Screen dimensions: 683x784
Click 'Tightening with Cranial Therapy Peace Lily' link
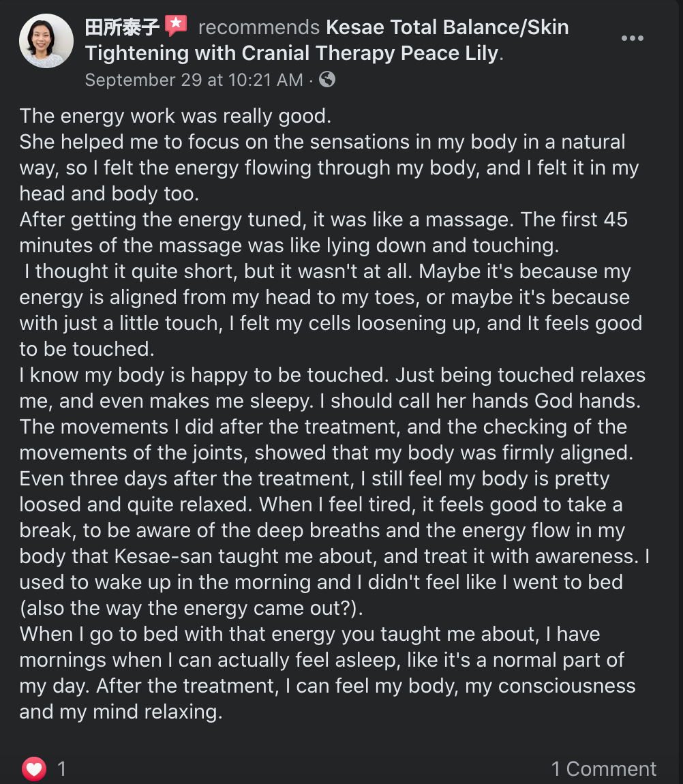click(x=292, y=53)
